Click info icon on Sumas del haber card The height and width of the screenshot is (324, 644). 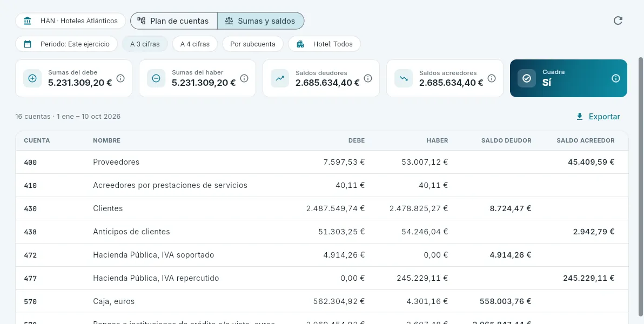(244, 78)
